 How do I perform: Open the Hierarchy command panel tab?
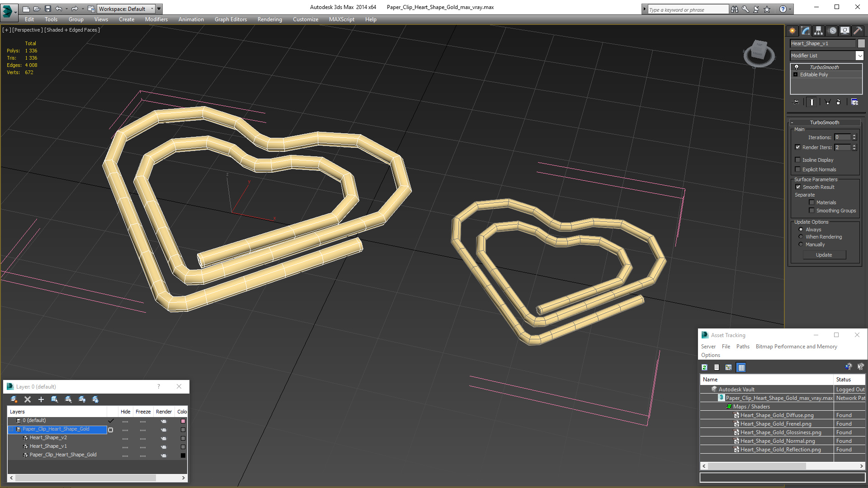818,31
